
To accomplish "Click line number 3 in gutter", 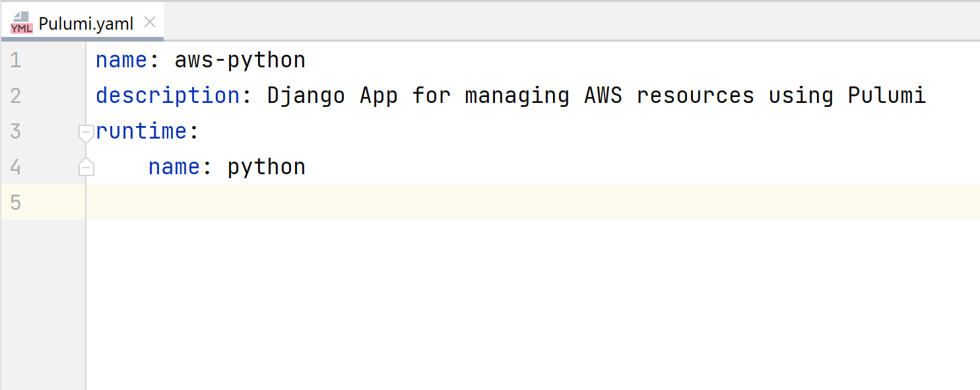I will click(16, 131).
